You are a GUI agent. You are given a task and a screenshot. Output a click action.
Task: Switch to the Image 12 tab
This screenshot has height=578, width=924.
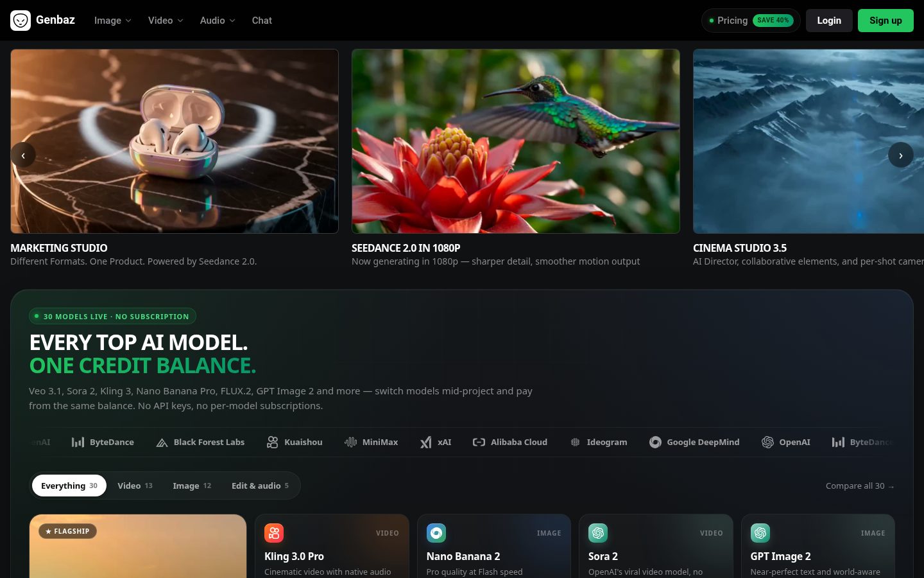coord(192,486)
